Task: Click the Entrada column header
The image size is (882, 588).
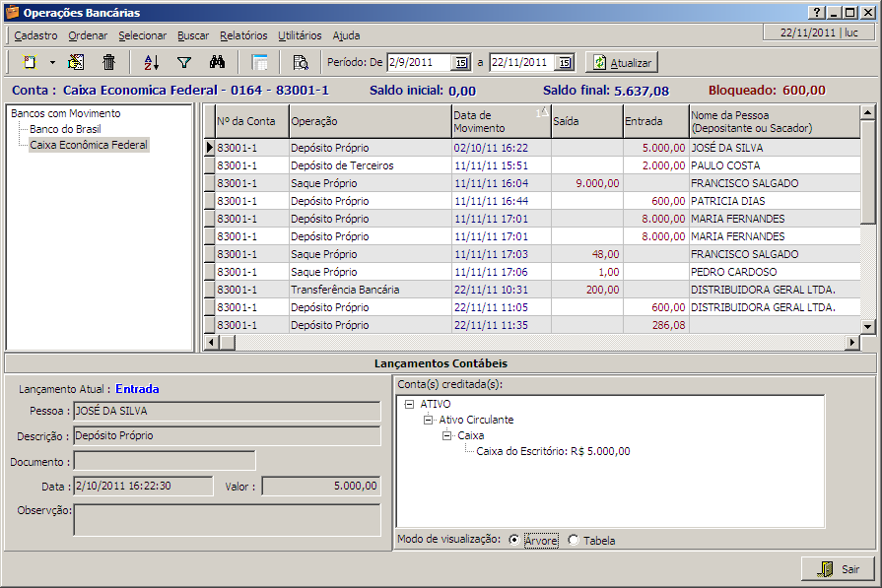Action: point(654,121)
